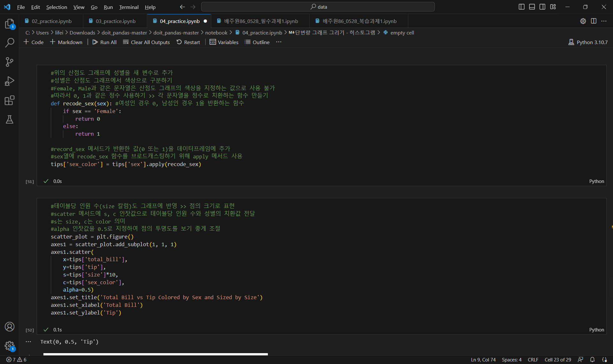
Task: Click Clear All Outputs button
Action: coord(147,42)
